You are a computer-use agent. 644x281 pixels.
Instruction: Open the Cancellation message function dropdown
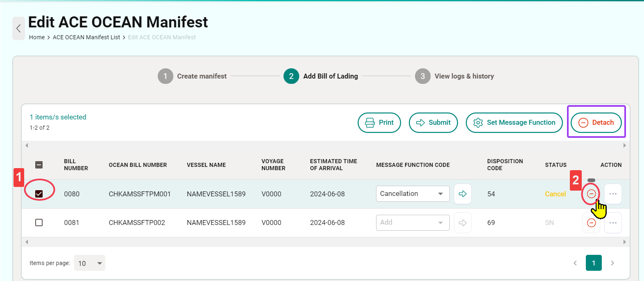413,194
